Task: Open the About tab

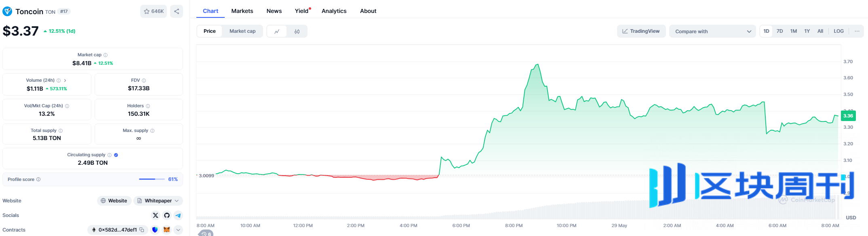Action: [368, 11]
